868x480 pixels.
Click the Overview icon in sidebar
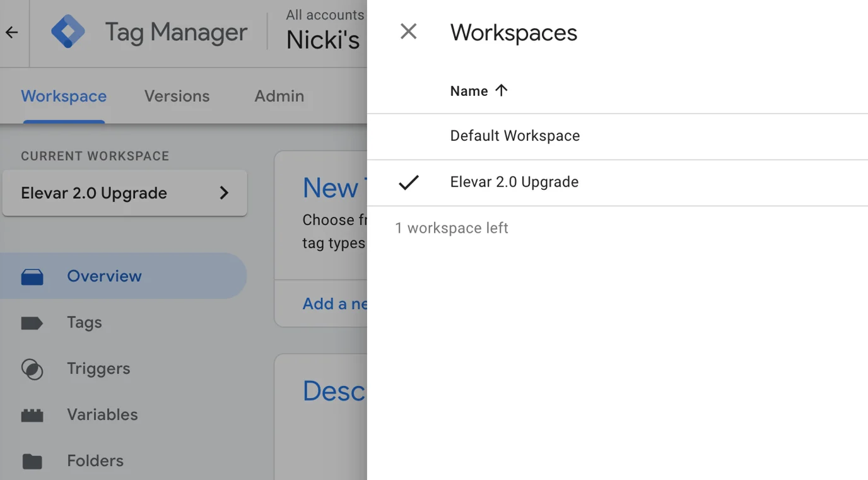(32, 276)
